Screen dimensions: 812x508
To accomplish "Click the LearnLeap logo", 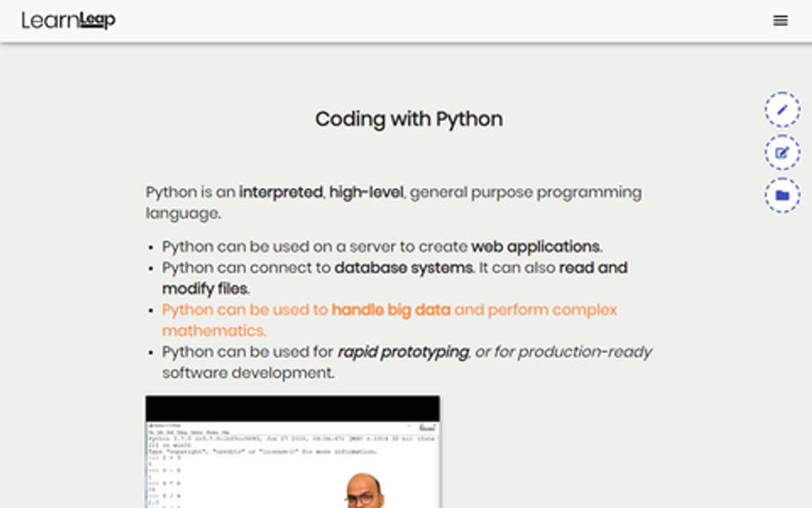I will coord(69,21).
